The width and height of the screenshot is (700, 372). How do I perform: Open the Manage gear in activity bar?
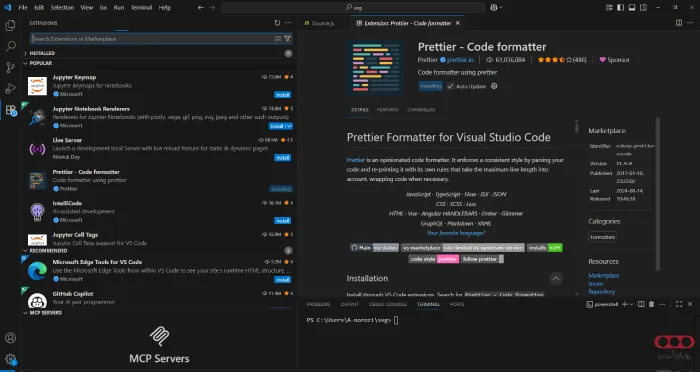[x=10, y=359]
